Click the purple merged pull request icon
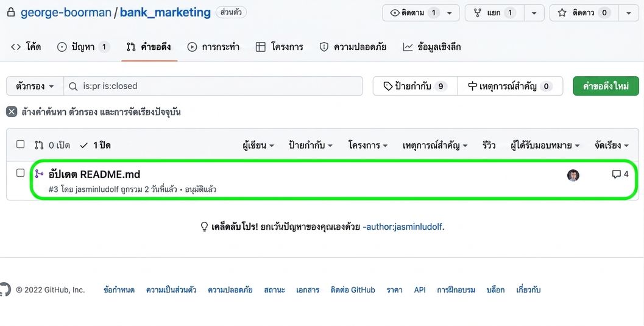This screenshot has height=326, width=644. 39,174
